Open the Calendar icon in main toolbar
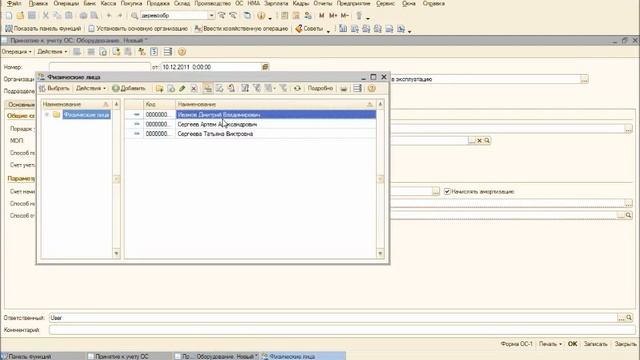 tap(296, 16)
